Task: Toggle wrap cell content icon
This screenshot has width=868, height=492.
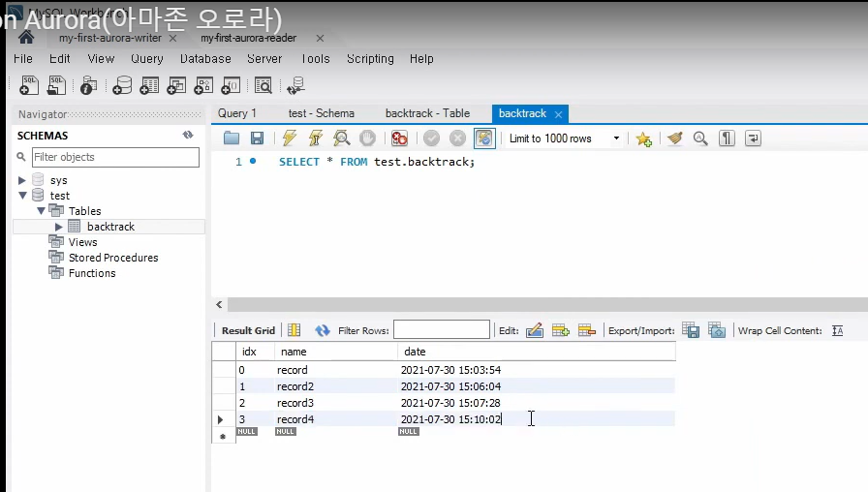Action: 838,330
